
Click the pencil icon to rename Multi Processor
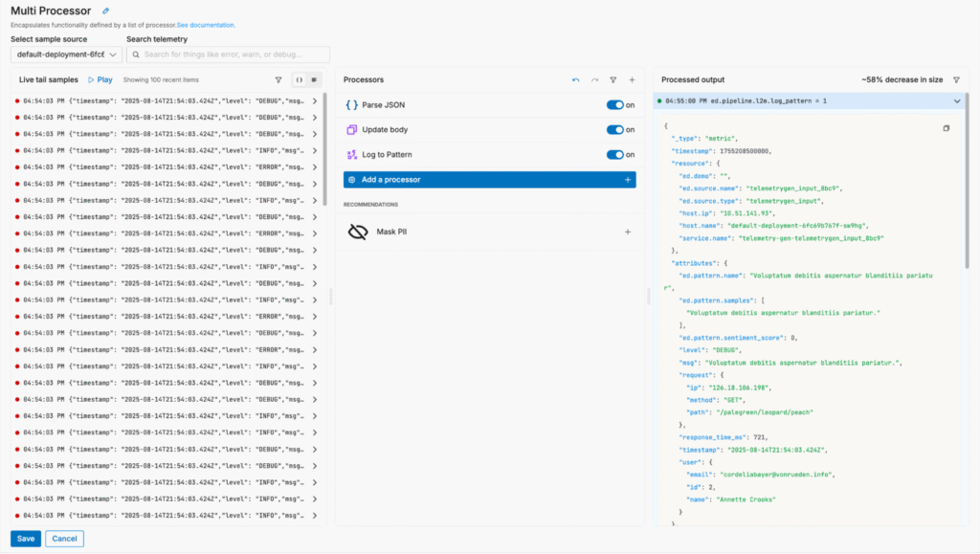pos(106,11)
